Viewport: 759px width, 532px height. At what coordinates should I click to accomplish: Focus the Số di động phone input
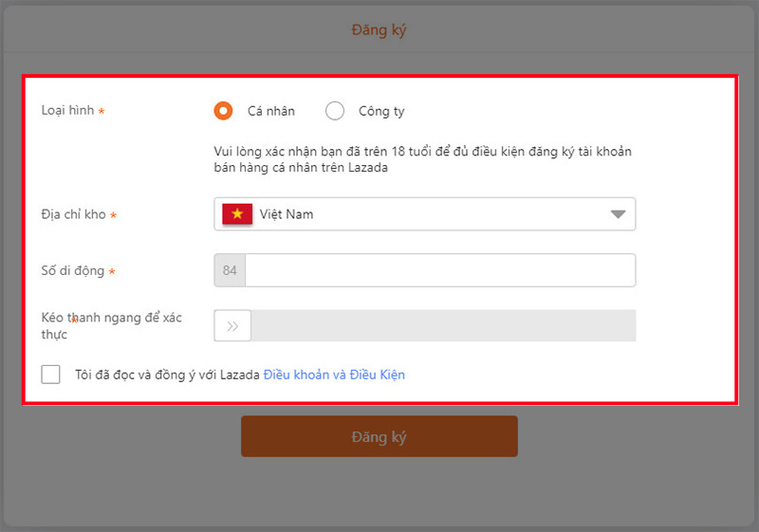pos(440,270)
